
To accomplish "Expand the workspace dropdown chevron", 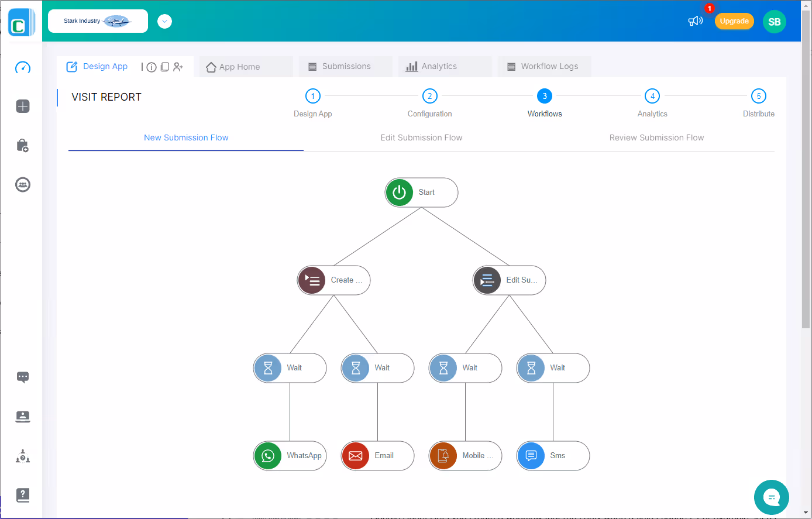I will tap(165, 22).
